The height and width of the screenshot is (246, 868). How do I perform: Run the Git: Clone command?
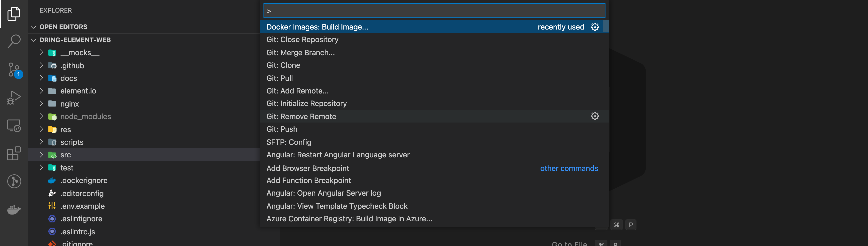tap(283, 65)
